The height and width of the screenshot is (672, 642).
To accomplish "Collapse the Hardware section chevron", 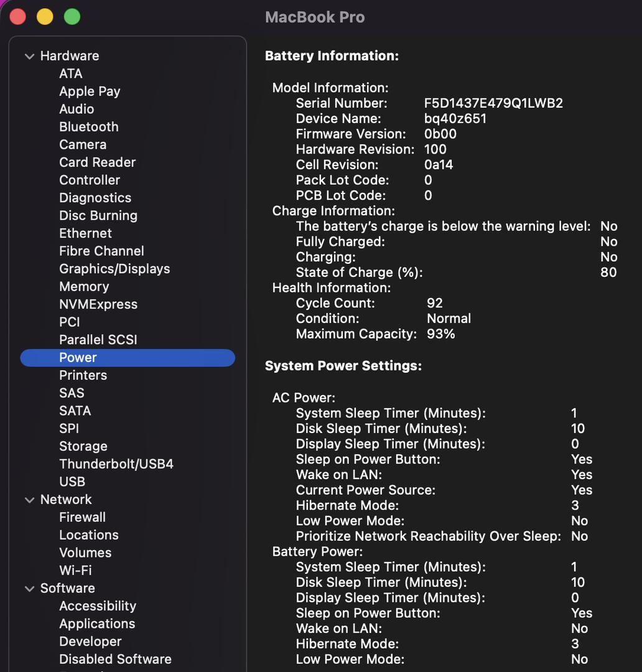I will pos(29,56).
